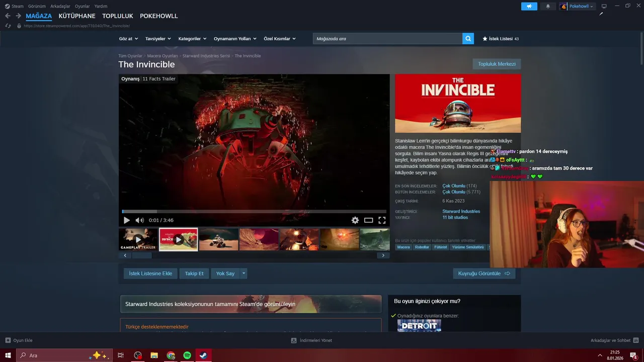This screenshot has width=644, height=362.
Task: Expand the Kategoriler dropdown
Action: 193,39
